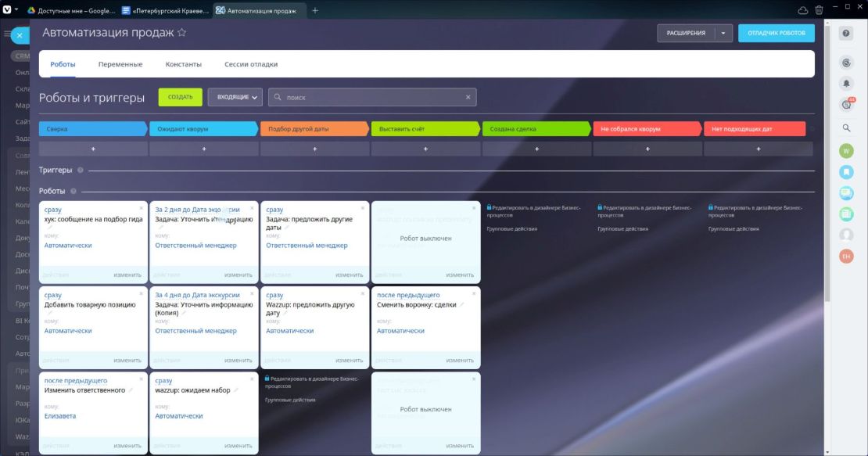
Task: Add robot to Выставить счёт stage
Action: coord(425,149)
